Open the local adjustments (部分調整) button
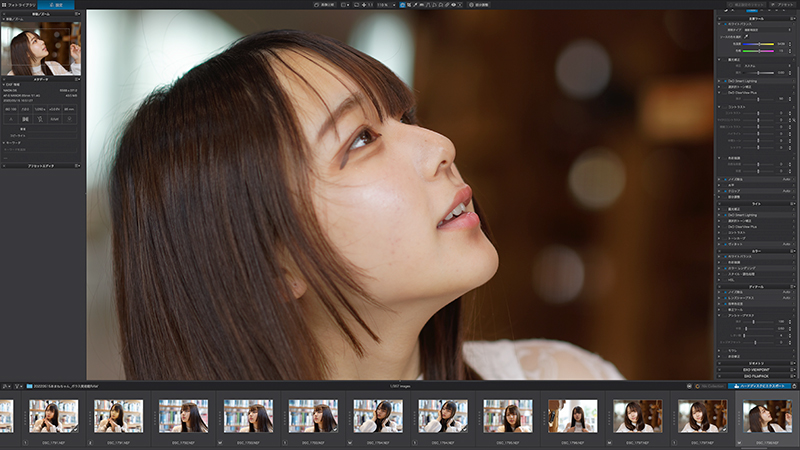This screenshot has height=450, width=800. (x=480, y=5)
